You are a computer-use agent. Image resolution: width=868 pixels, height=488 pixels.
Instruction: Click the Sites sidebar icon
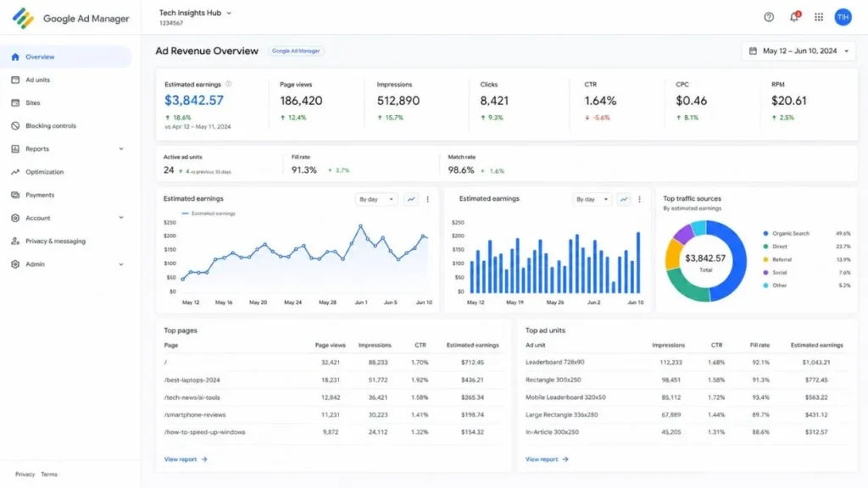click(x=15, y=103)
